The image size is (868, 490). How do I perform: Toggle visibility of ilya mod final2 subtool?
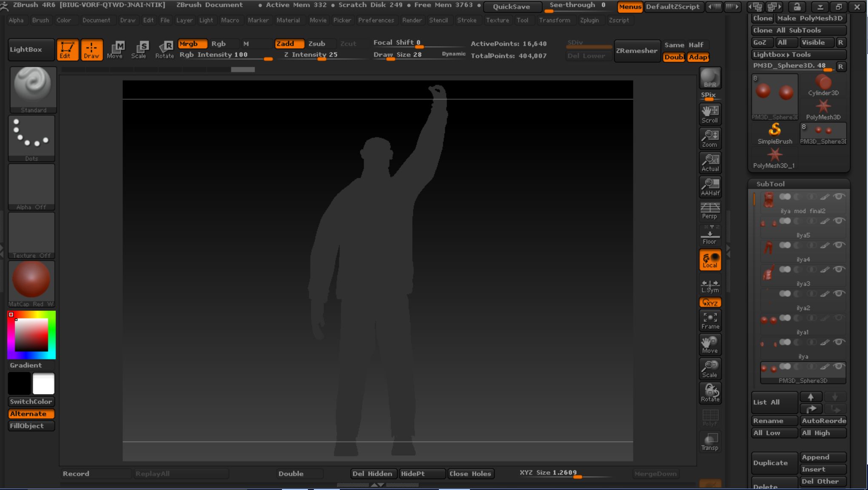839,197
